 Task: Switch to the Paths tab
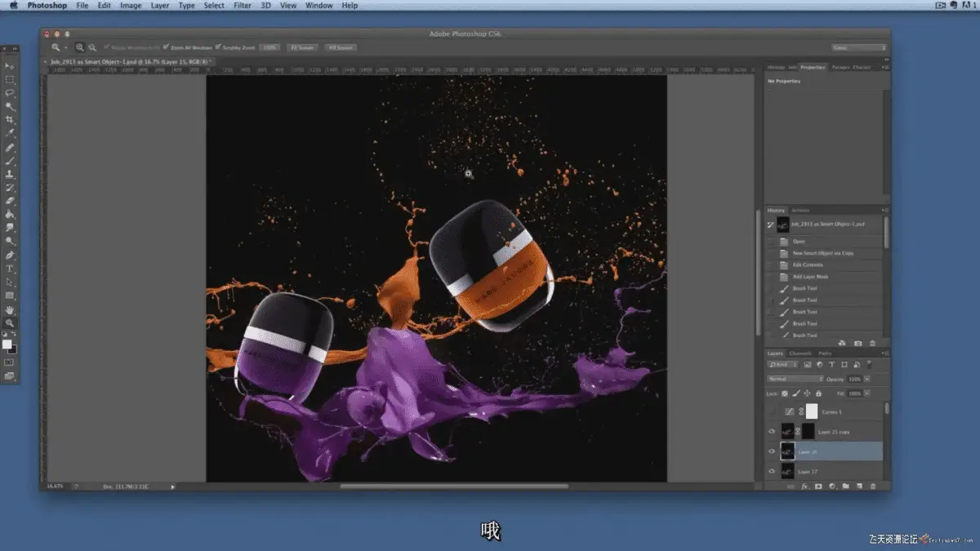tap(825, 353)
